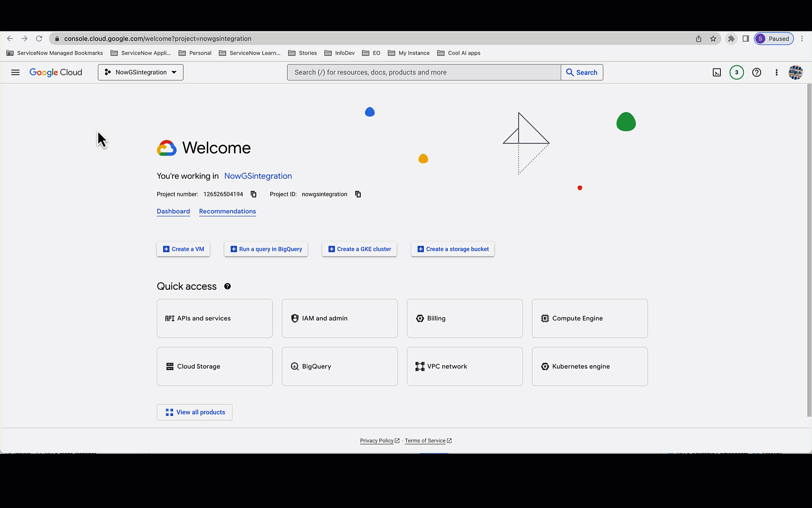The height and width of the screenshot is (508, 812).
Task: Click the site lock icon in address bar
Action: click(57, 39)
